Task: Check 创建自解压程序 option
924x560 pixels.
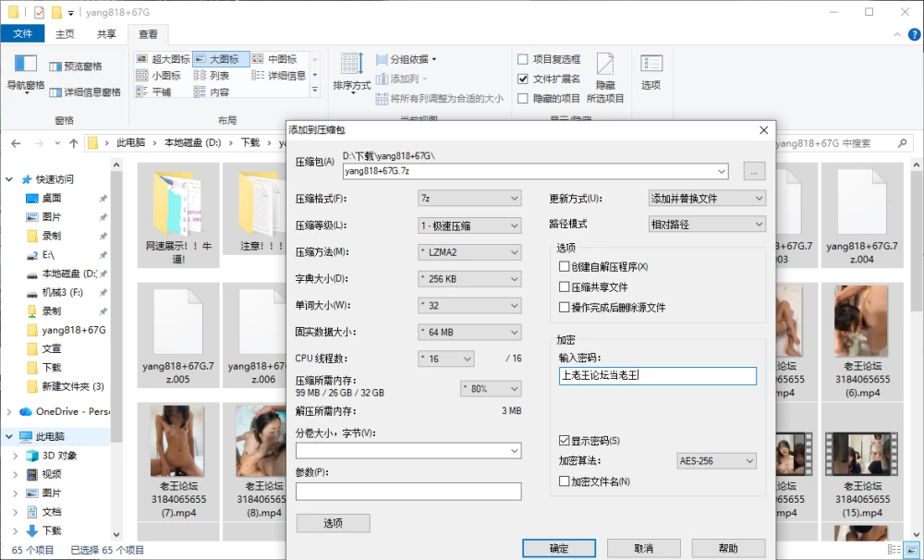Action: (564, 266)
